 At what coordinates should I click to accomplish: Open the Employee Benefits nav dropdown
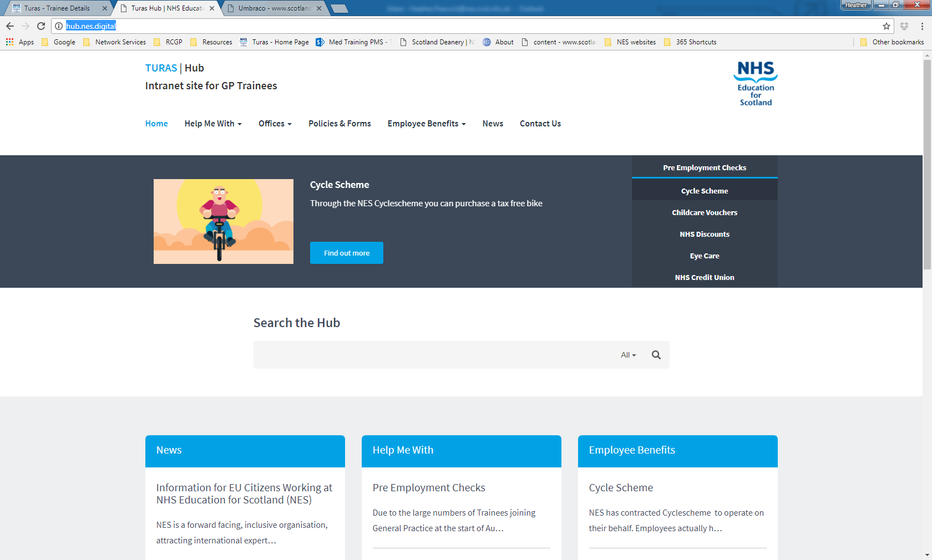pyautogui.click(x=426, y=124)
